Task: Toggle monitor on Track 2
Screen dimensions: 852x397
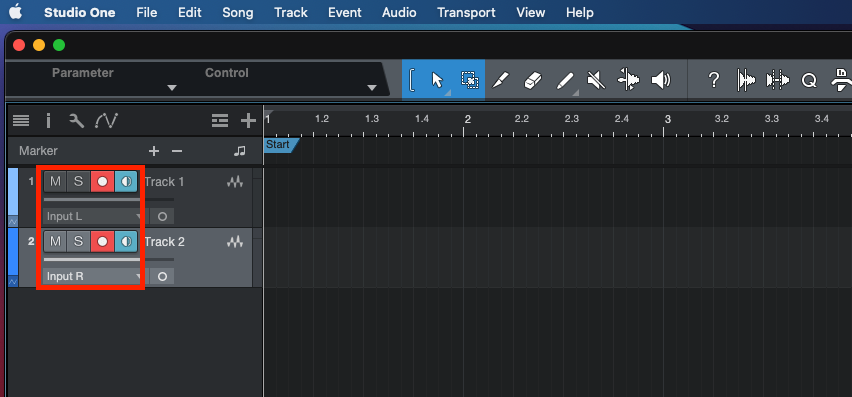Action: tap(126, 242)
